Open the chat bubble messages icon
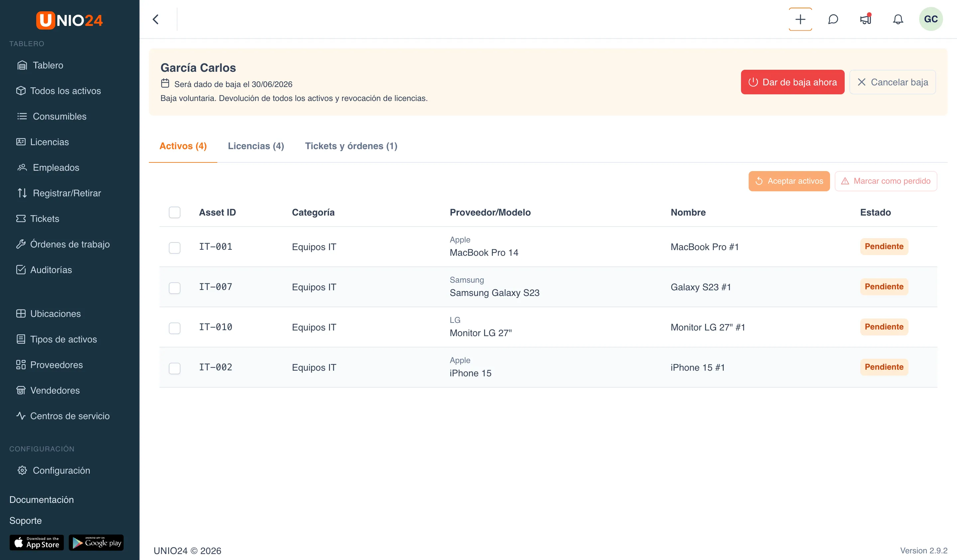This screenshot has width=957, height=560. point(833,19)
